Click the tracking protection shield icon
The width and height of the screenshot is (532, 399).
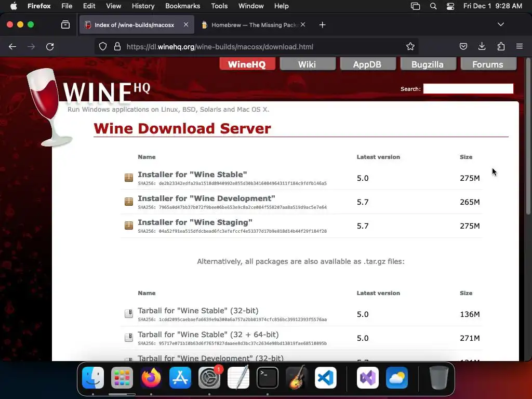(103, 46)
